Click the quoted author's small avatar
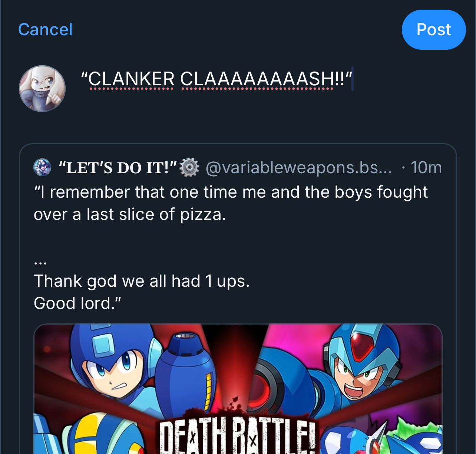 click(x=42, y=167)
